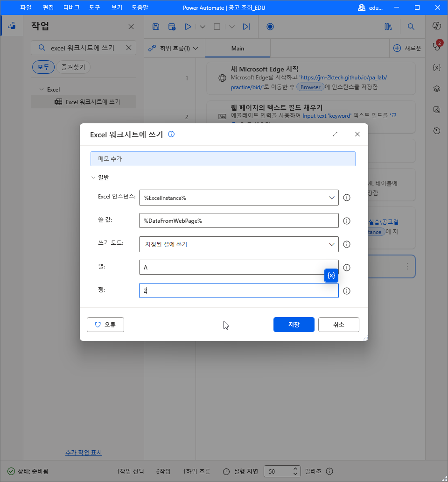This screenshot has width=448, height=482.
Task: Click the dialog title info icon
Action: pos(171,134)
